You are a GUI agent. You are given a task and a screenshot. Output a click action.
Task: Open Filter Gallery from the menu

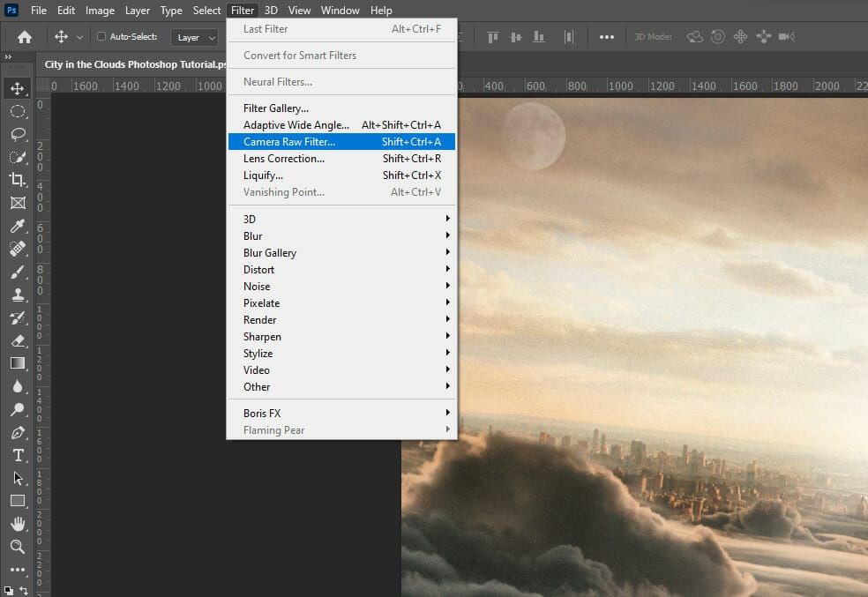click(341, 108)
